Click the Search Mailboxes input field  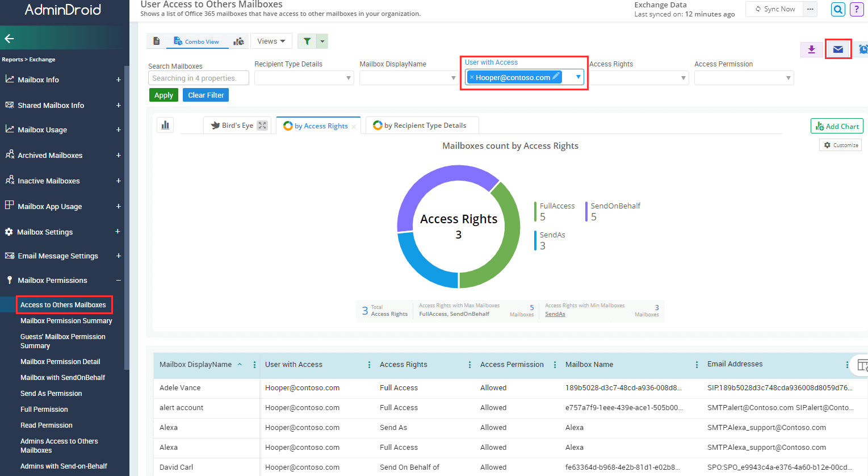(198, 78)
